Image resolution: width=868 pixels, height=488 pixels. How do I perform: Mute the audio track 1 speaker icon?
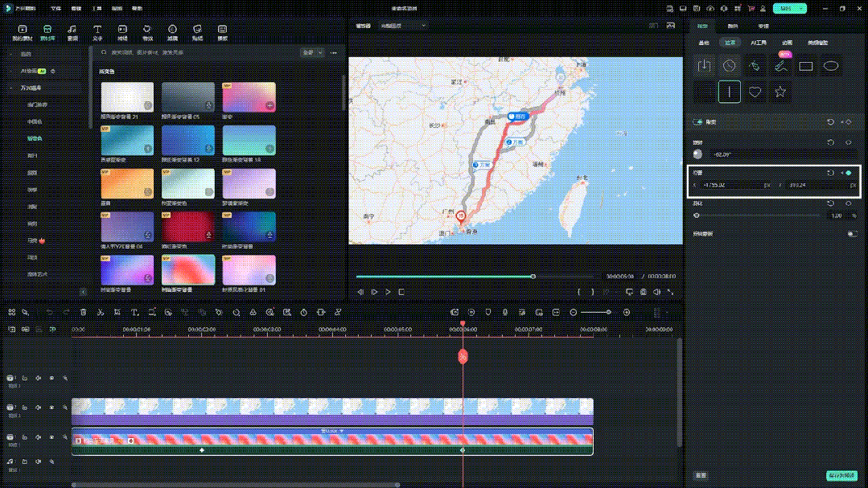pyautogui.click(x=38, y=461)
